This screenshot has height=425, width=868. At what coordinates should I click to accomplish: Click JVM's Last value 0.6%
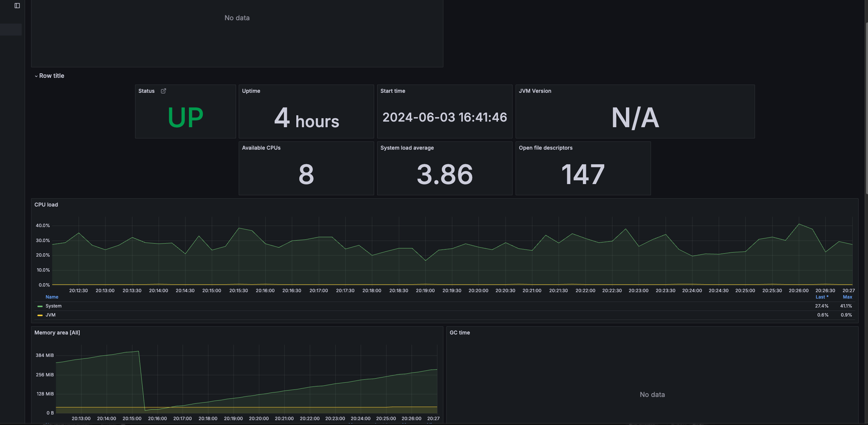coord(823,315)
